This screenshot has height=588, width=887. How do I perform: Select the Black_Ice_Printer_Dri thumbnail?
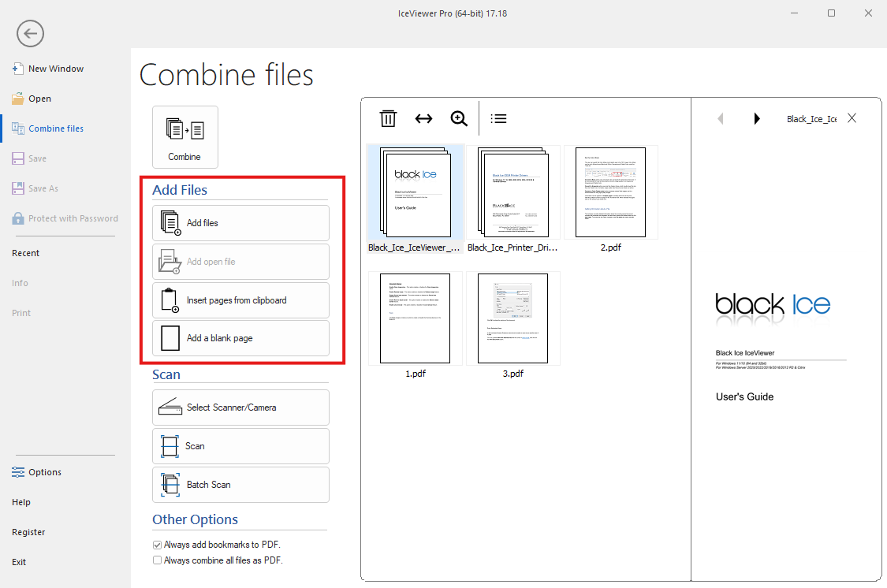(x=513, y=192)
